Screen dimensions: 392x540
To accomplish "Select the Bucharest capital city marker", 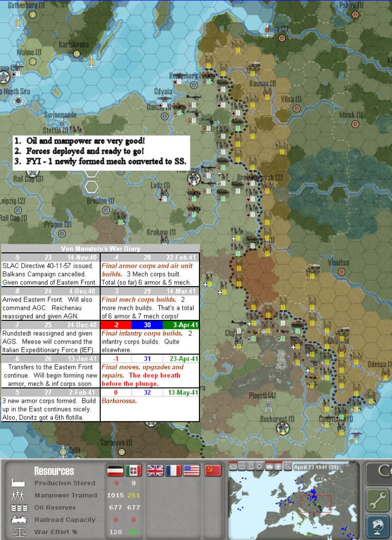I will (283, 429).
